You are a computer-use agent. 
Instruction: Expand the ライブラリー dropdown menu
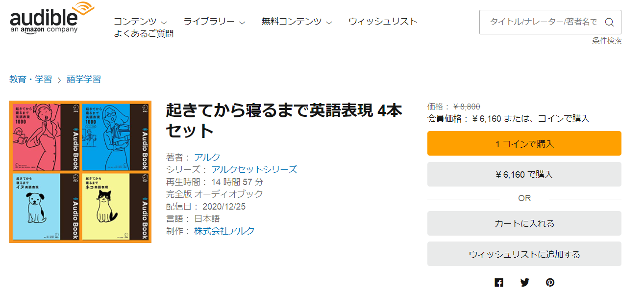click(214, 22)
